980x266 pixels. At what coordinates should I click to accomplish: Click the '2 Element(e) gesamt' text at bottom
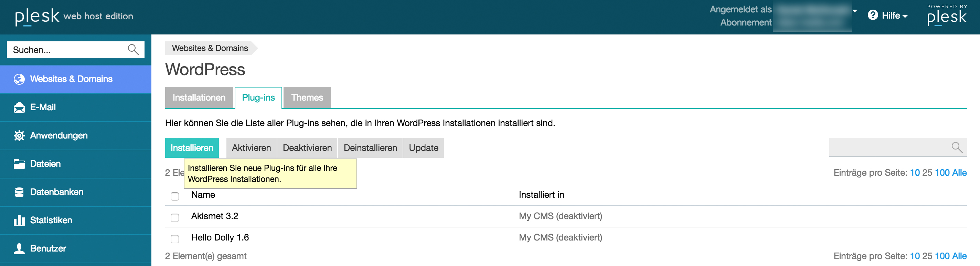tap(206, 256)
